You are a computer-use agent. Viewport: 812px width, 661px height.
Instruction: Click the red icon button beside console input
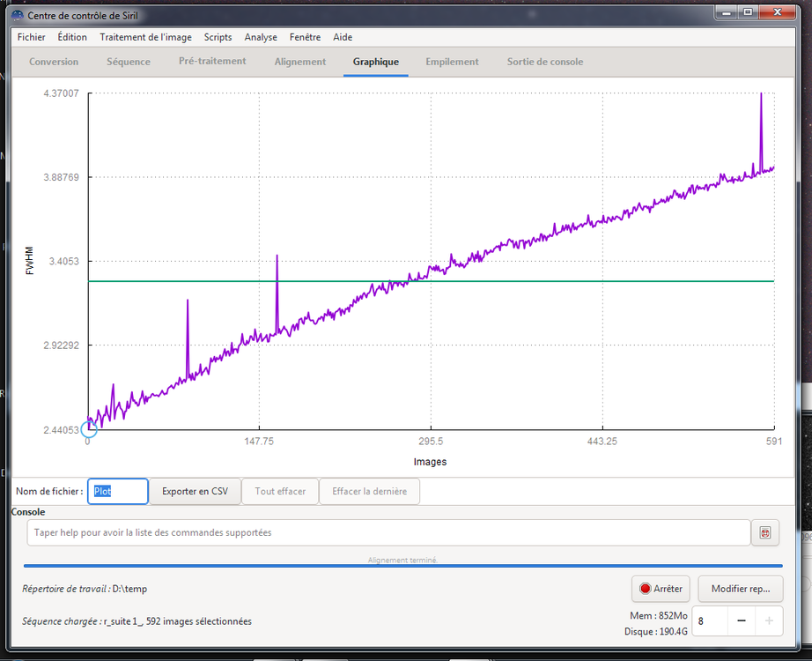765,532
